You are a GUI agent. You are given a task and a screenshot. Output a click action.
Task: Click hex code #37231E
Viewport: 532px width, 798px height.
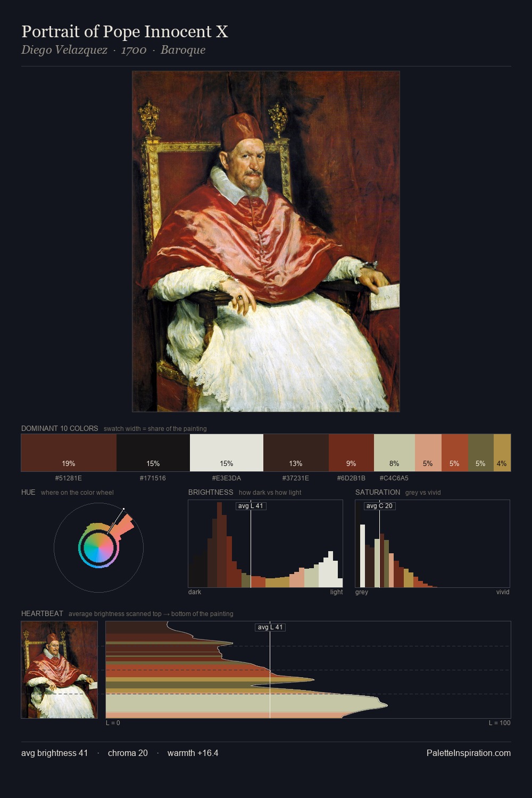(296, 478)
